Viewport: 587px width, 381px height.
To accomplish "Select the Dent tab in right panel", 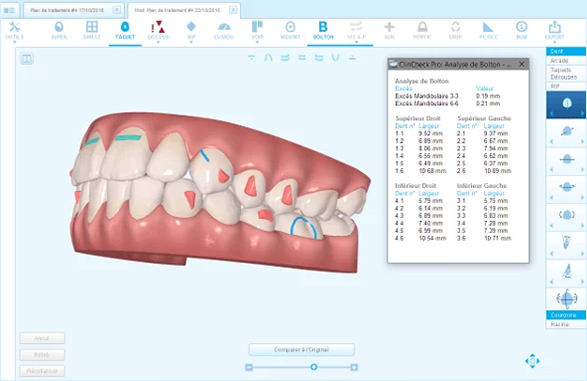I will pos(566,51).
